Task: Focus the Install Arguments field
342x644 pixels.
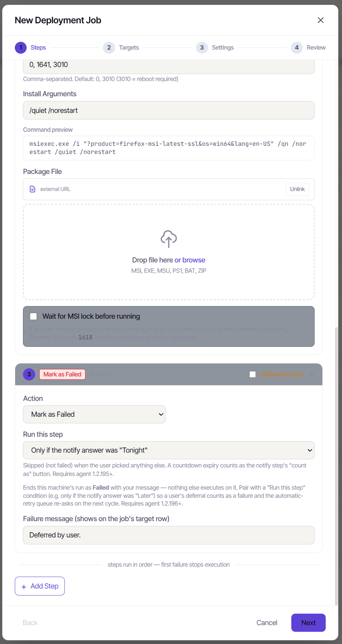Action: click(169, 110)
